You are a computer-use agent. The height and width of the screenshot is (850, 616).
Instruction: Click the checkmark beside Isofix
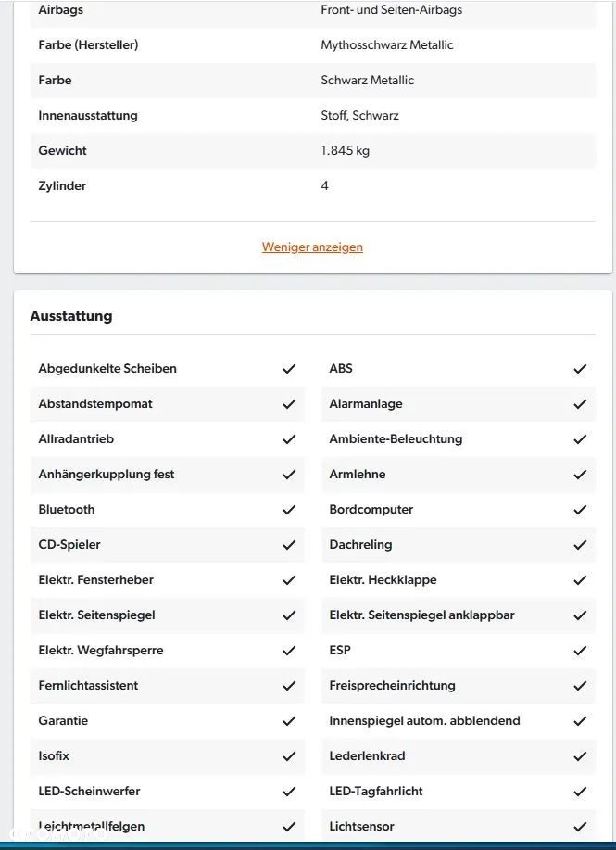point(289,756)
